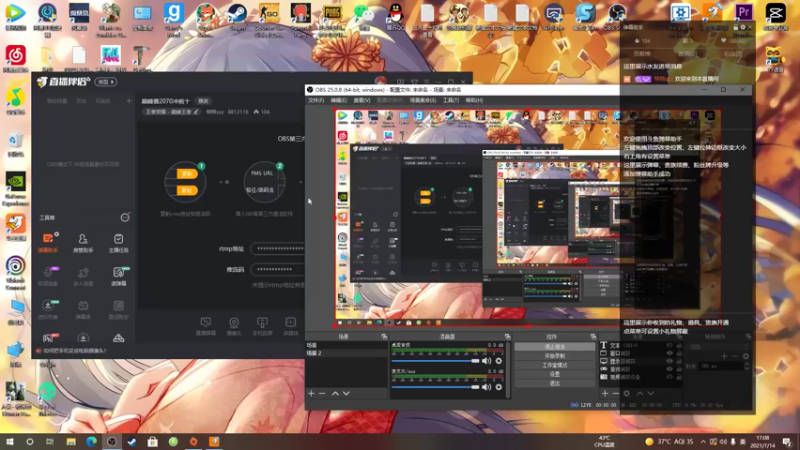Click the toolbox more-options circle icon
The image size is (800, 450).
point(124,217)
